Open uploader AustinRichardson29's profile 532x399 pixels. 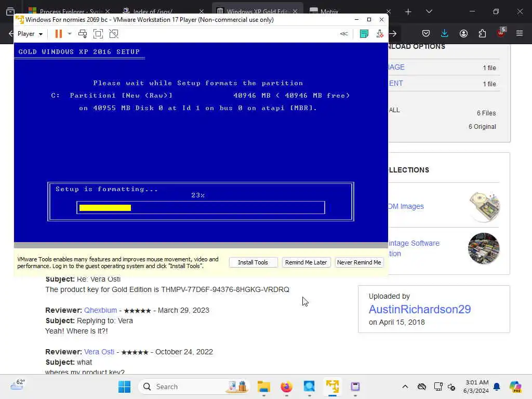click(x=420, y=309)
